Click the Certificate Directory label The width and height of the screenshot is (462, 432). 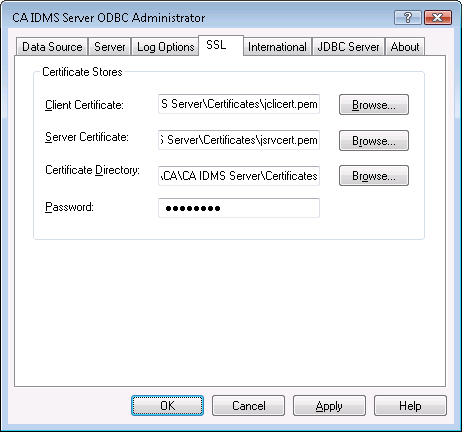92,170
